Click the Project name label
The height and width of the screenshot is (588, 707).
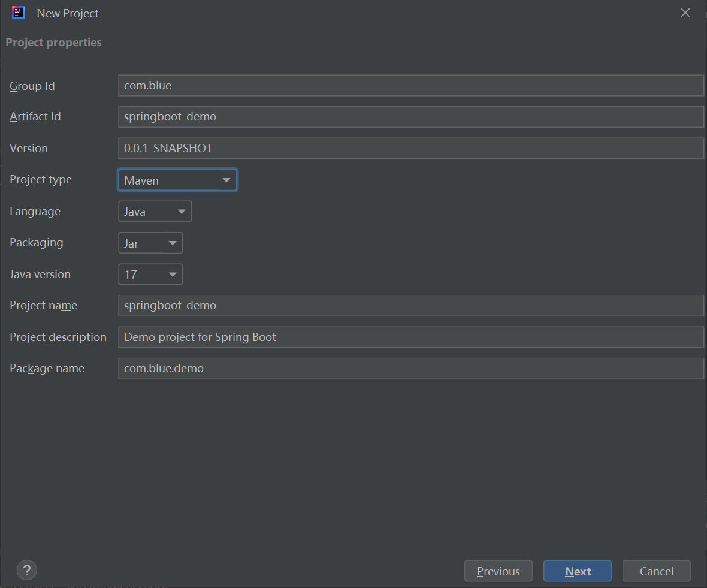(43, 306)
